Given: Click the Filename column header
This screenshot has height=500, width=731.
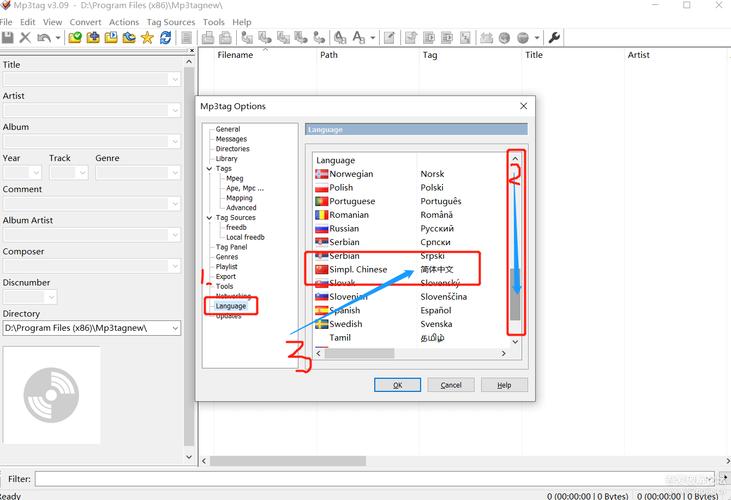Looking at the screenshot, I should coord(235,55).
